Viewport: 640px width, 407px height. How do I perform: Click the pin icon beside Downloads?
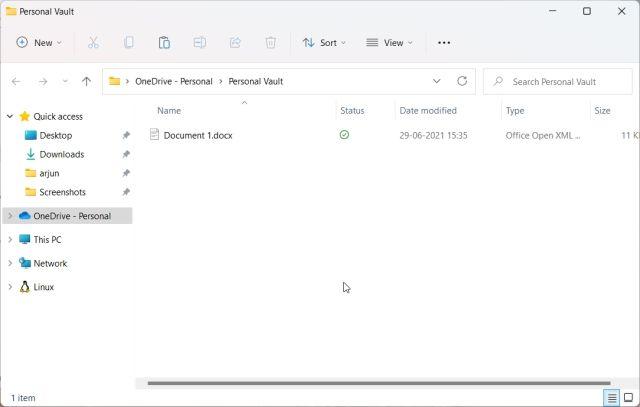click(126, 154)
